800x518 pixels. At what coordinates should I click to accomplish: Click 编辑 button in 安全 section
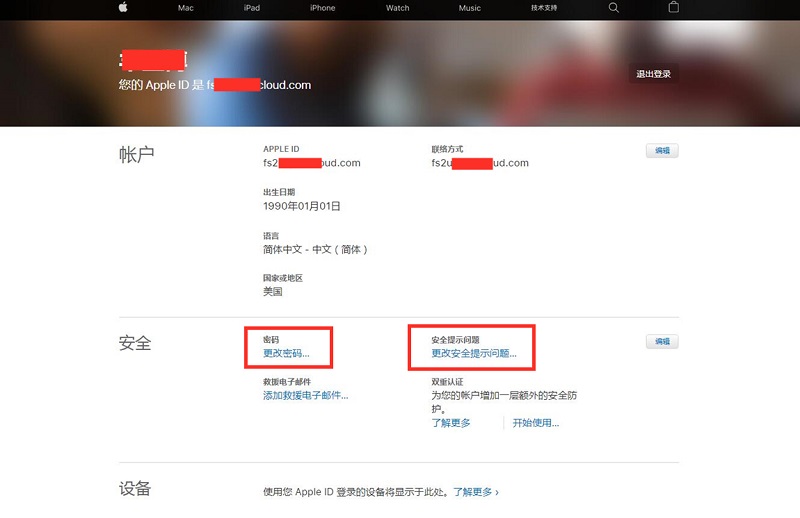[x=662, y=341]
